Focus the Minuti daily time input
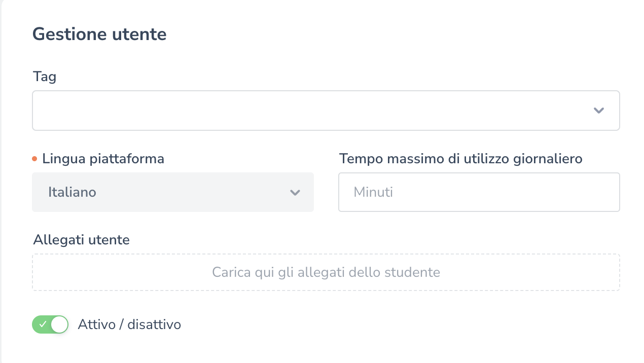 pos(479,192)
